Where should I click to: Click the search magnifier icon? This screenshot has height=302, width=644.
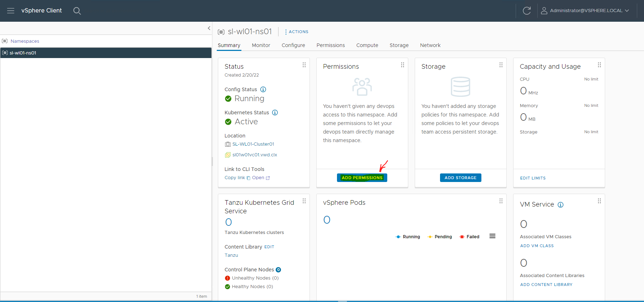77,11
